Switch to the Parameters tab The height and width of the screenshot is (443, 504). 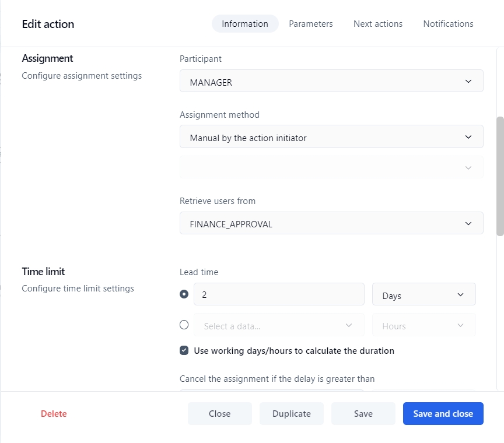(311, 24)
